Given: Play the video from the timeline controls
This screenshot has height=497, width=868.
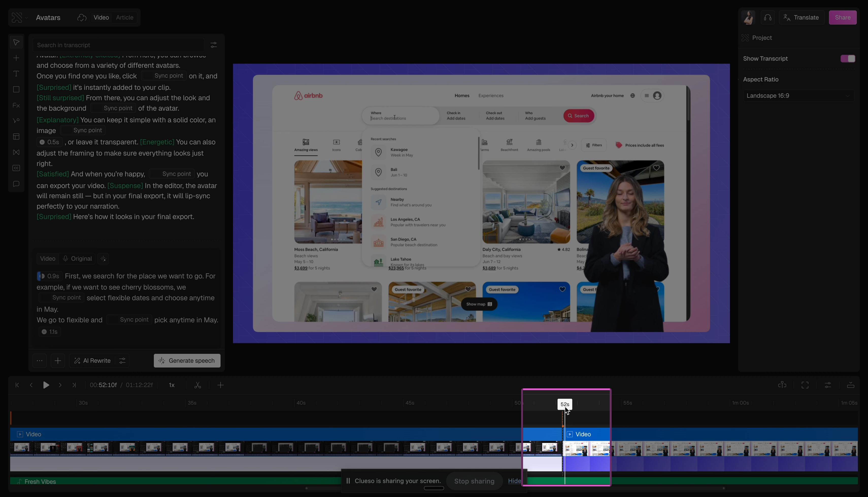Looking at the screenshot, I should point(46,385).
